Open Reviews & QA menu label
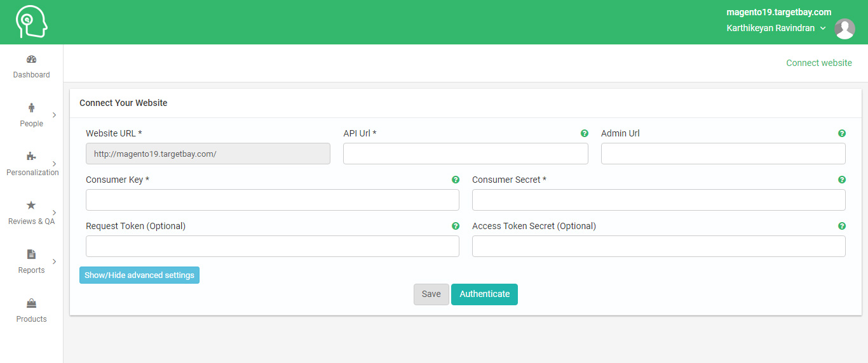Viewport: 868px width, 363px height. click(x=31, y=221)
